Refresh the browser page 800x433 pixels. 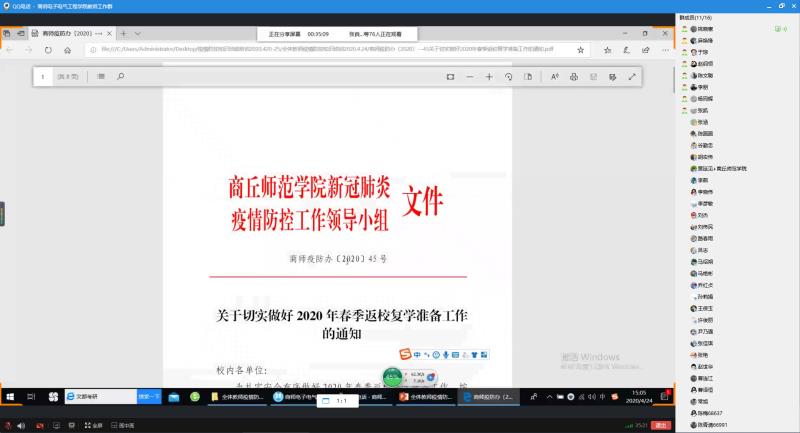click(48, 49)
